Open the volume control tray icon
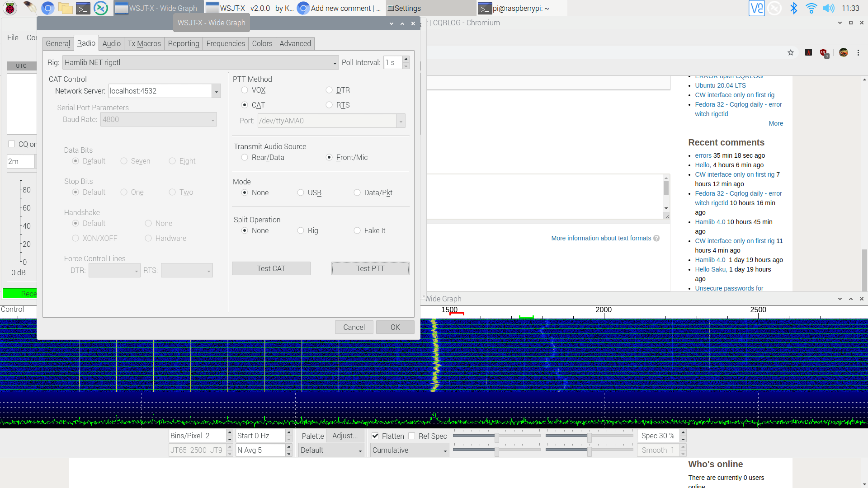The image size is (868, 488). pyautogui.click(x=829, y=8)
